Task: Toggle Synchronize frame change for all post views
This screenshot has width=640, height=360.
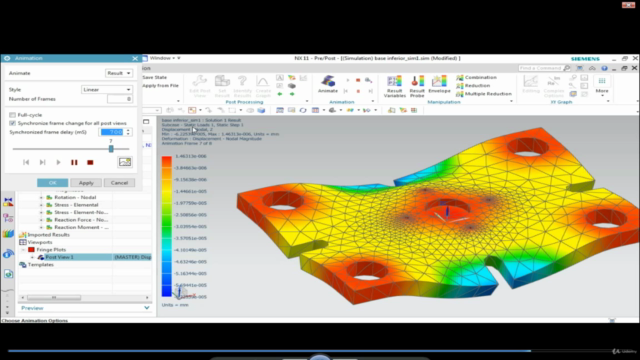Action: (12, 123)
